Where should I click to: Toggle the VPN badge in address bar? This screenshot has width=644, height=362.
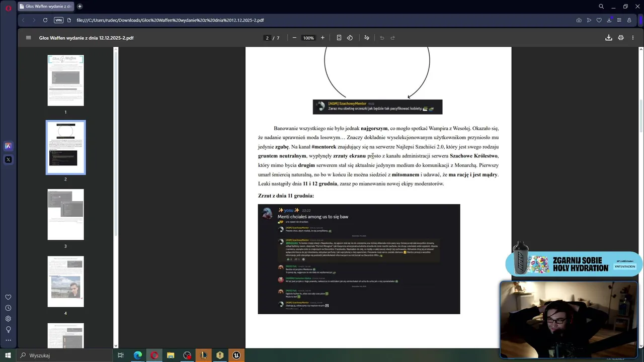tap(58, 20)
